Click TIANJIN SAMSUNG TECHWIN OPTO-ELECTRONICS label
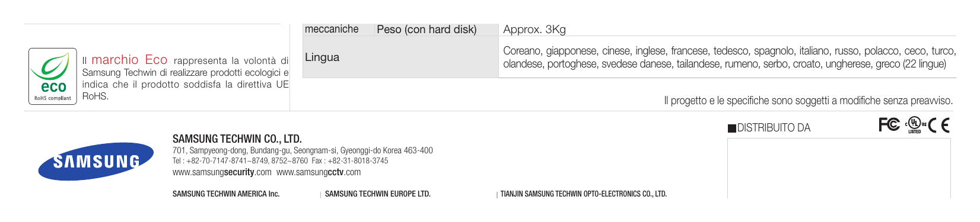This screenshot has width=980, height=222. (x=584, y=194)
